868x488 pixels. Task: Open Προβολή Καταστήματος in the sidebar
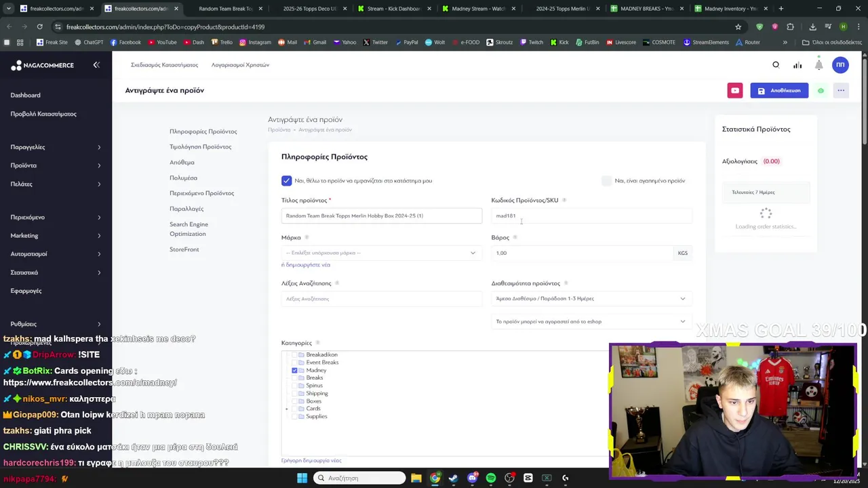pyautogui.click(x=43, y=114)
